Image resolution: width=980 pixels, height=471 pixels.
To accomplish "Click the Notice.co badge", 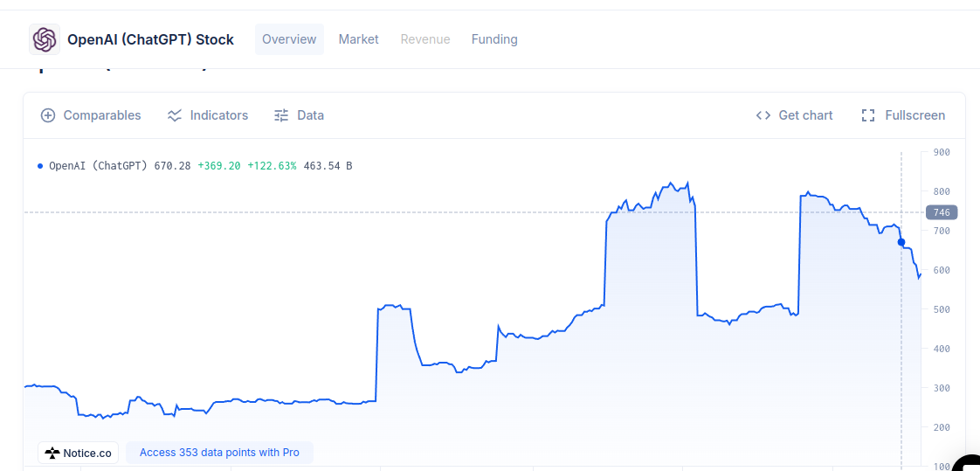I will [x=78, y=453].
